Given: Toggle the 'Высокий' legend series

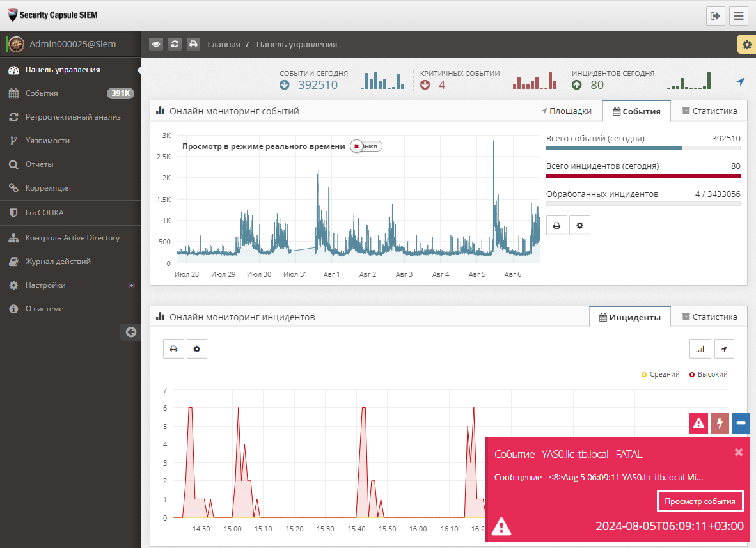Looking at the screenshot, I should click(709, 374).
